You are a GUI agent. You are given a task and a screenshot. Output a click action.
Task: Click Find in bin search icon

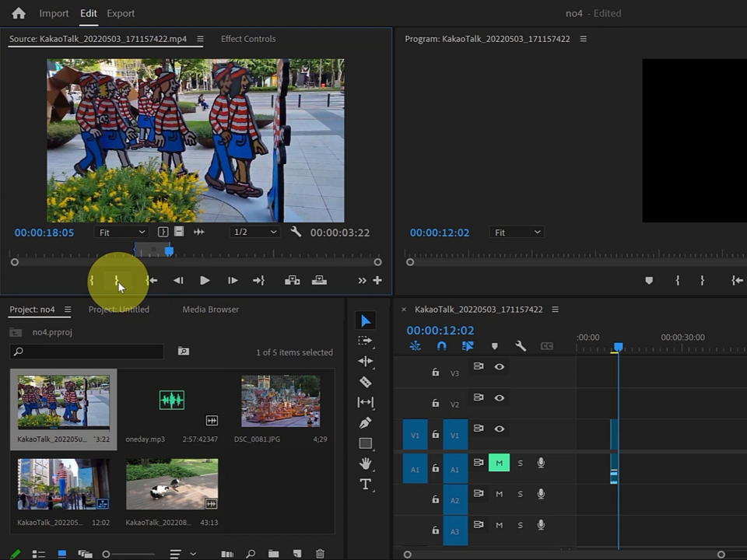[x=251, y=553]
